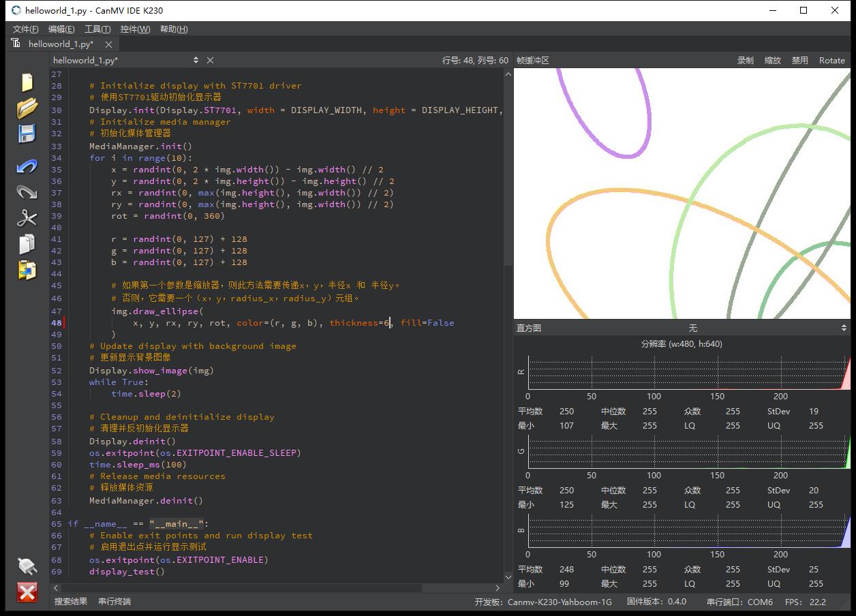Click the Rotate button for frame buffer

click(x=831, y=60)
